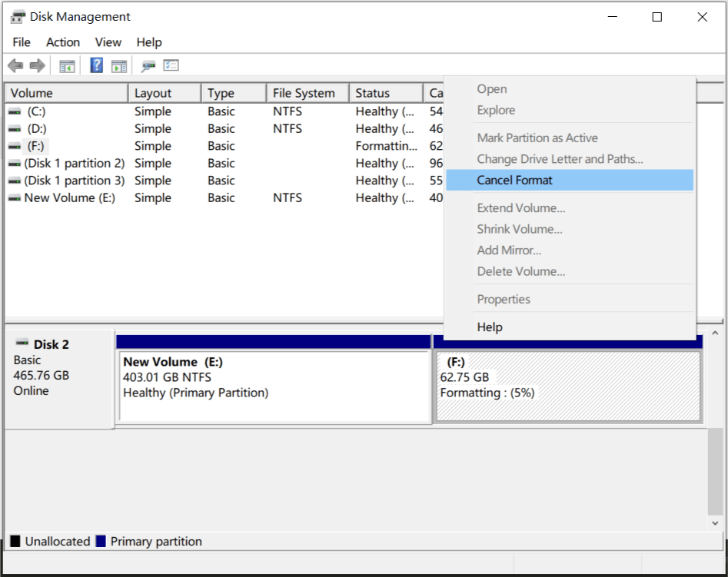Sort by the Volume column header
This screenshot has width=728, height=577.
coord(65,93)
